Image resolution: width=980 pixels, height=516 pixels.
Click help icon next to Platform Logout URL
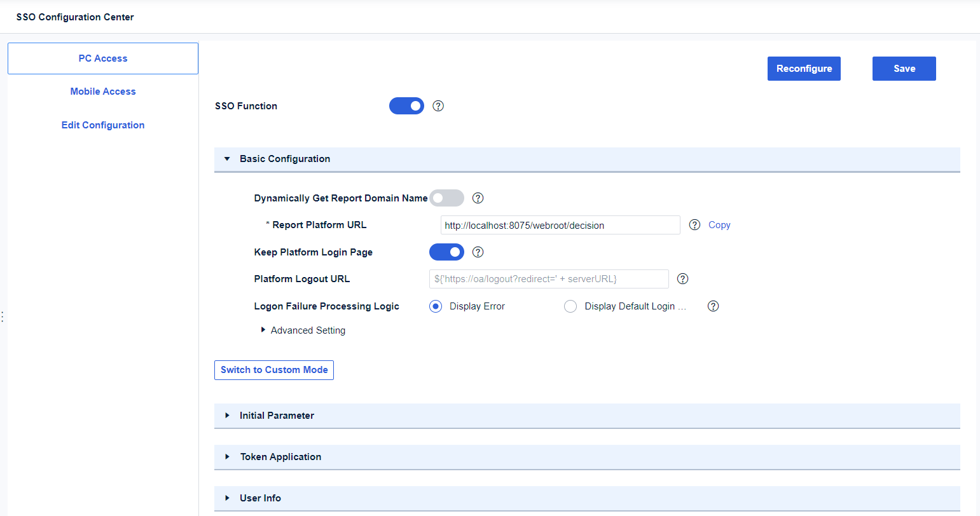pyautogui.click(x=683, y=279)
